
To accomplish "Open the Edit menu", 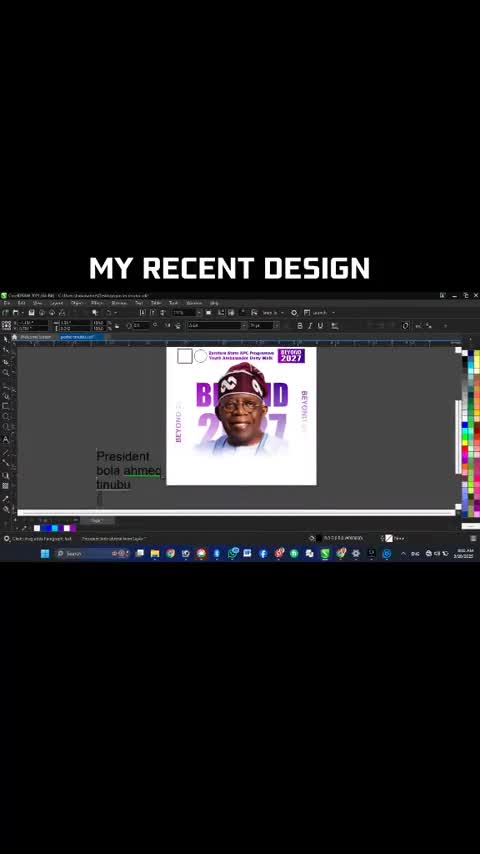I will (21, 303).
